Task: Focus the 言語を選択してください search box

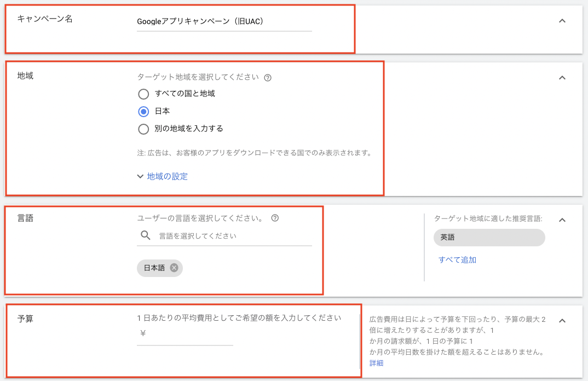Action: point(233,236)
